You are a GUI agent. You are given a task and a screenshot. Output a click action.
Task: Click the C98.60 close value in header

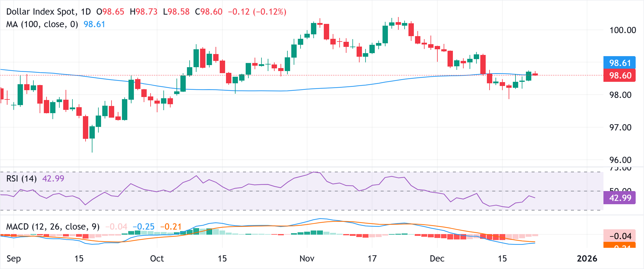click(209, 12)
